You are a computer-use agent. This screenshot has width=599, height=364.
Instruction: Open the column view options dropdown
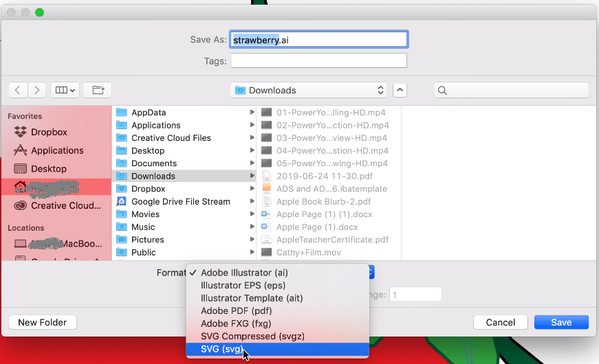[65, 90]
